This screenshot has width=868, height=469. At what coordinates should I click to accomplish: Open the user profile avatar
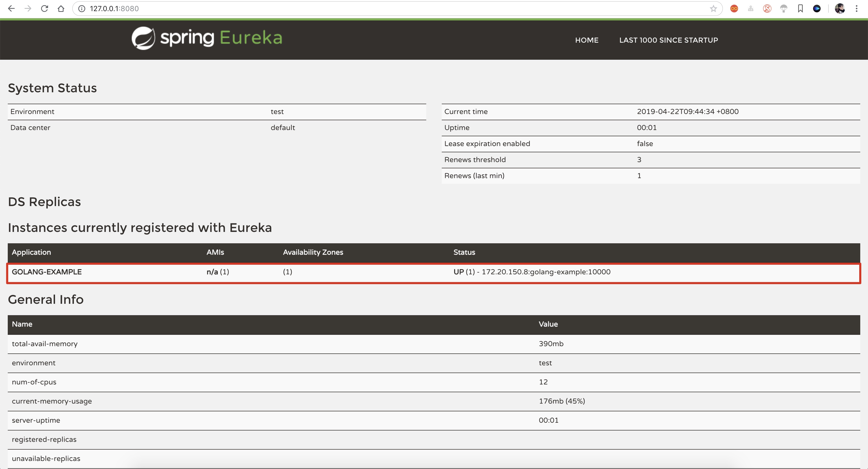pyautogui.click(x=840, y=9)
